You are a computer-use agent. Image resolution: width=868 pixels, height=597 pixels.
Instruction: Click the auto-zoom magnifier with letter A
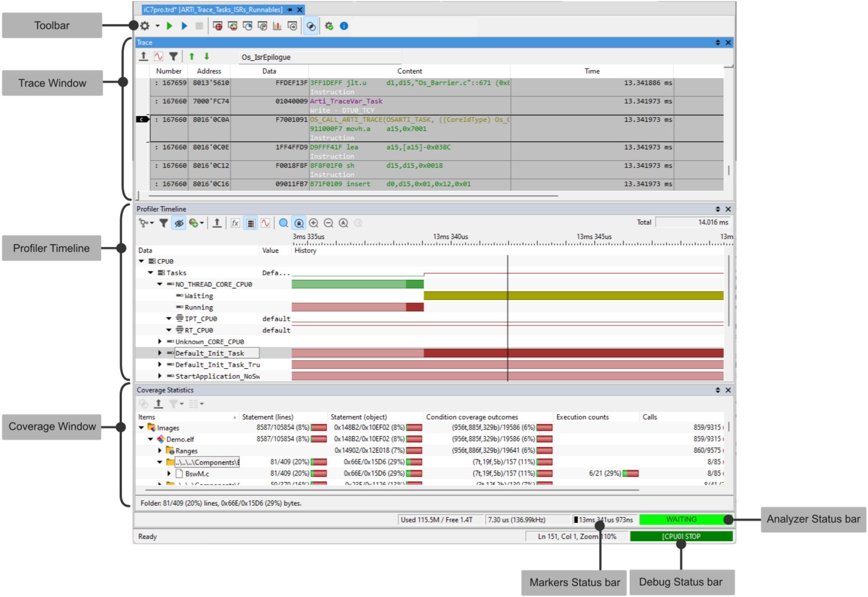pos(343,223)
